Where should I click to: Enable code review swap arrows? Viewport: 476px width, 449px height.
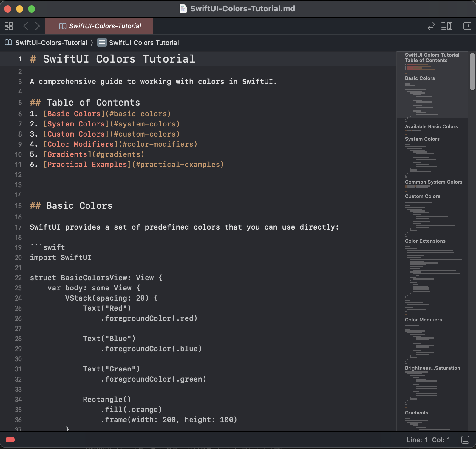pyautogui.click(x=431, y=26)
